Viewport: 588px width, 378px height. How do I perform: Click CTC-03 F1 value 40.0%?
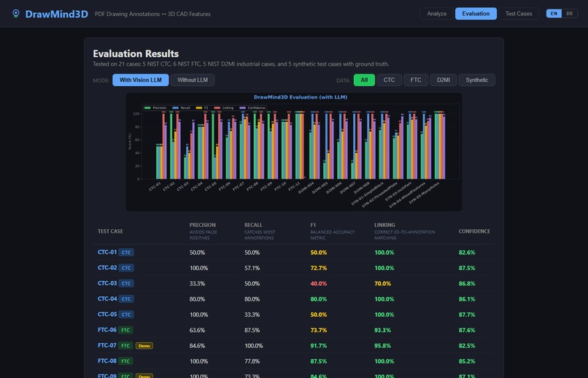318,283
